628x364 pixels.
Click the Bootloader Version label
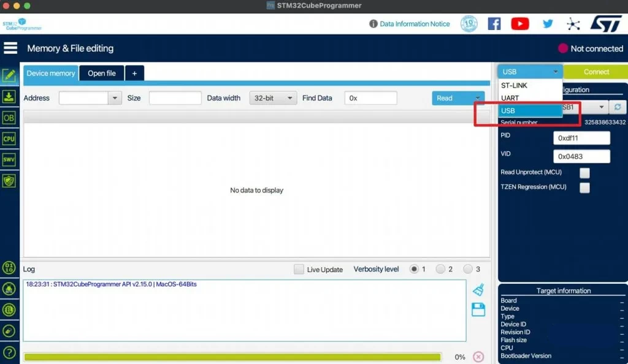coord(526,355)
